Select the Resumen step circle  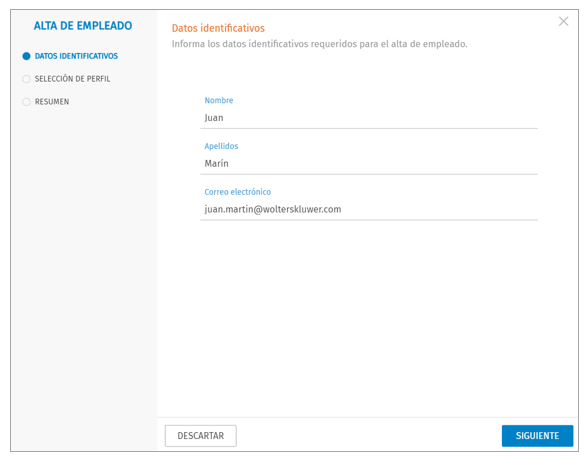point(26,102)
